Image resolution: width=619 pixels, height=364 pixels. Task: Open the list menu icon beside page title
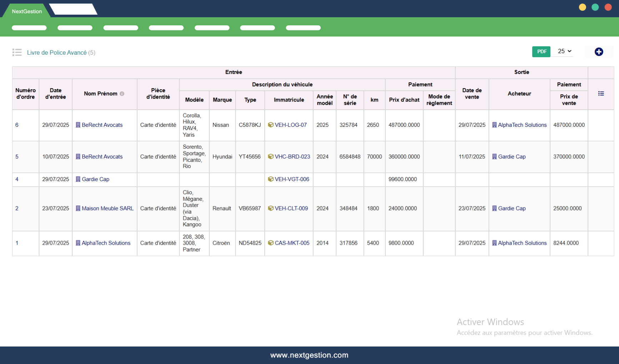point(17,53)
